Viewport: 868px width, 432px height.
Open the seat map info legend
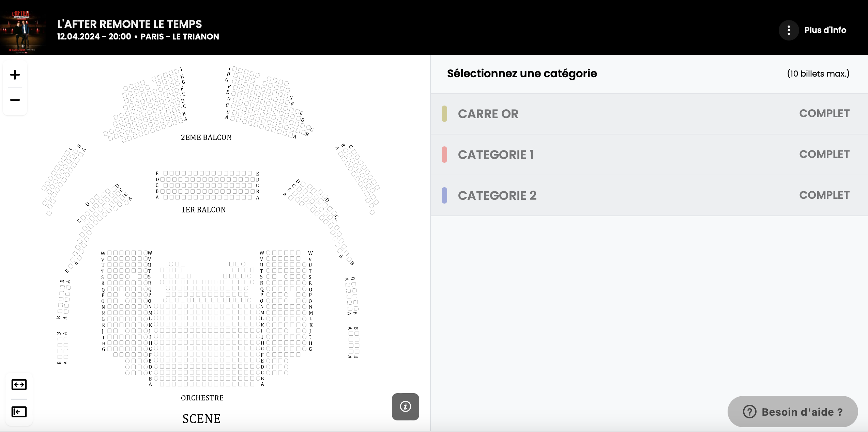tap(405, 406)
